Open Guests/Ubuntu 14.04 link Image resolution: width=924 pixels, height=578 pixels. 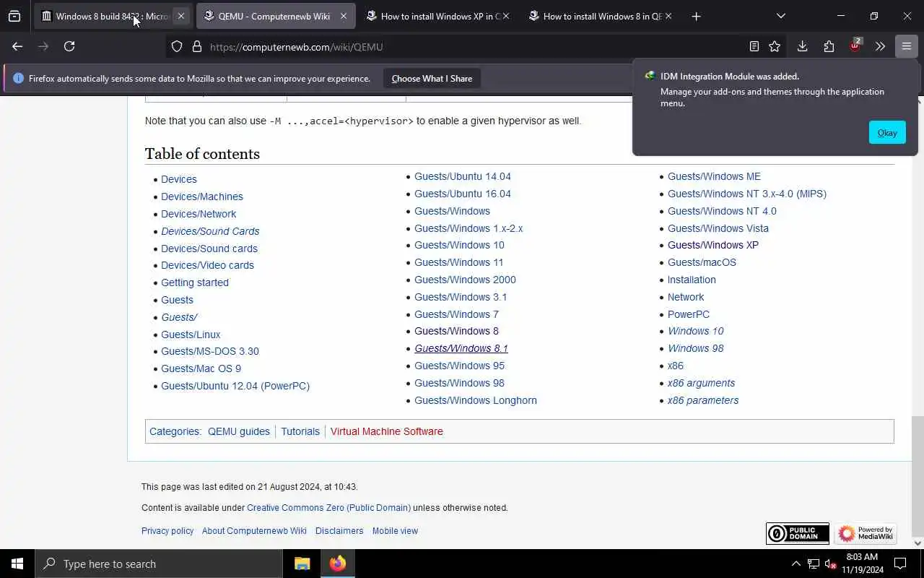coord(463,176)
